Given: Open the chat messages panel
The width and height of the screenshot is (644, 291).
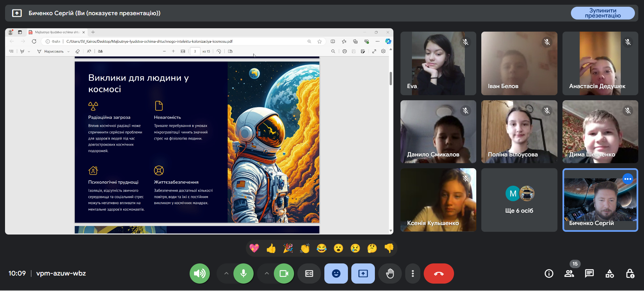Looking at the screenshot, I should pyautogui.click(x=589, y=274).
